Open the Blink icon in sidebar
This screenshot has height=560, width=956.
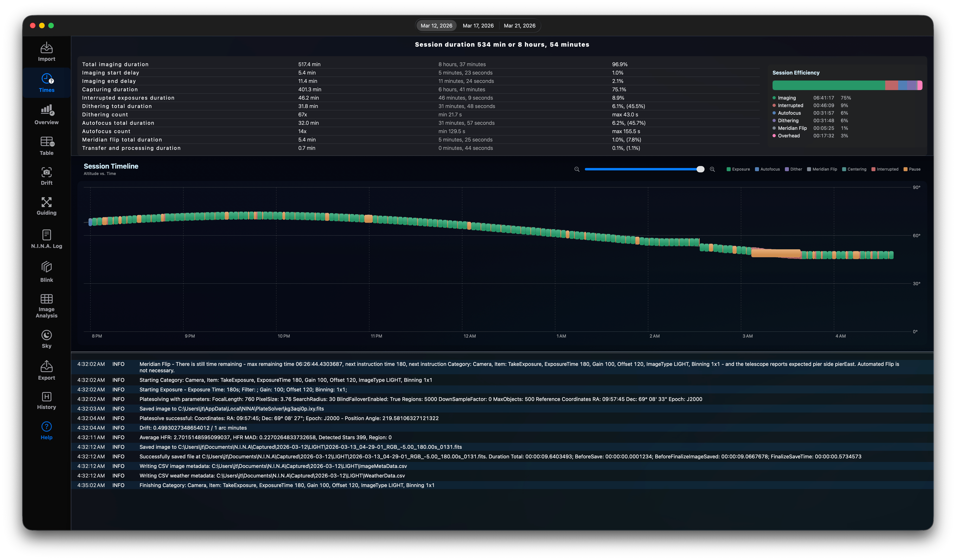point(46,267)
